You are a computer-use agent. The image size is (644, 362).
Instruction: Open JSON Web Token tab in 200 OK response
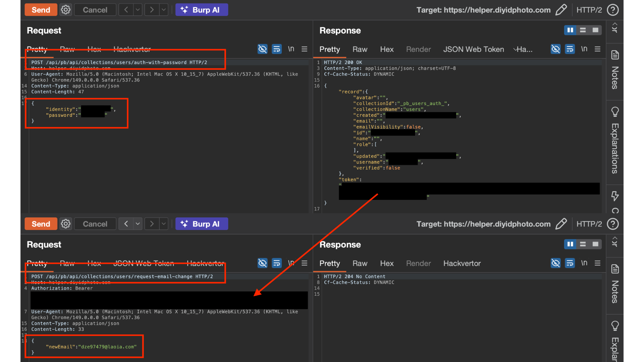tap(474, 49)
